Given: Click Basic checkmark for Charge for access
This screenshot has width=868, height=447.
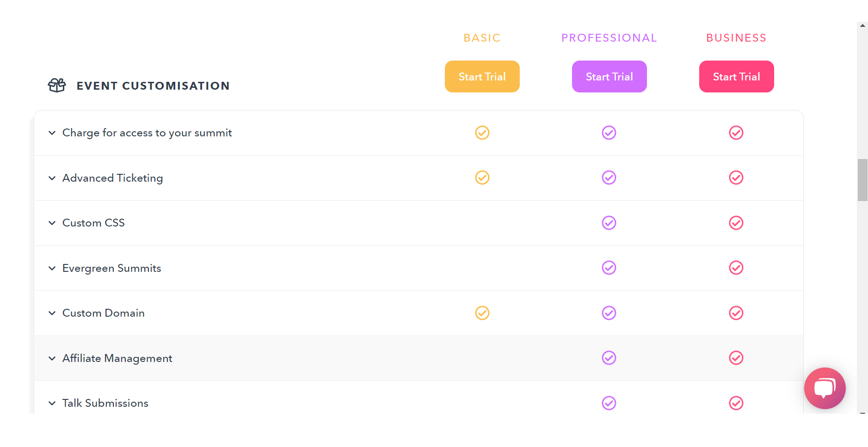Looking at the screenshot, I should tap(482, 133).
